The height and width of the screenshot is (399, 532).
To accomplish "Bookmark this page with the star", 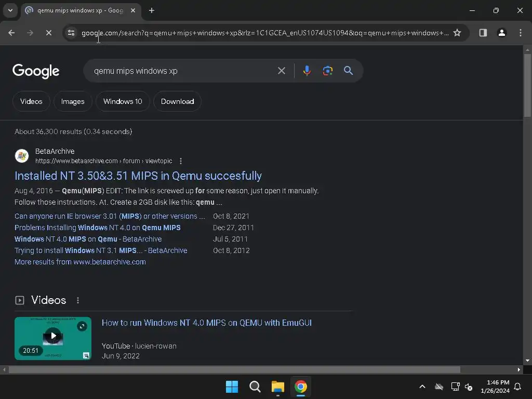I will (457, 33).
